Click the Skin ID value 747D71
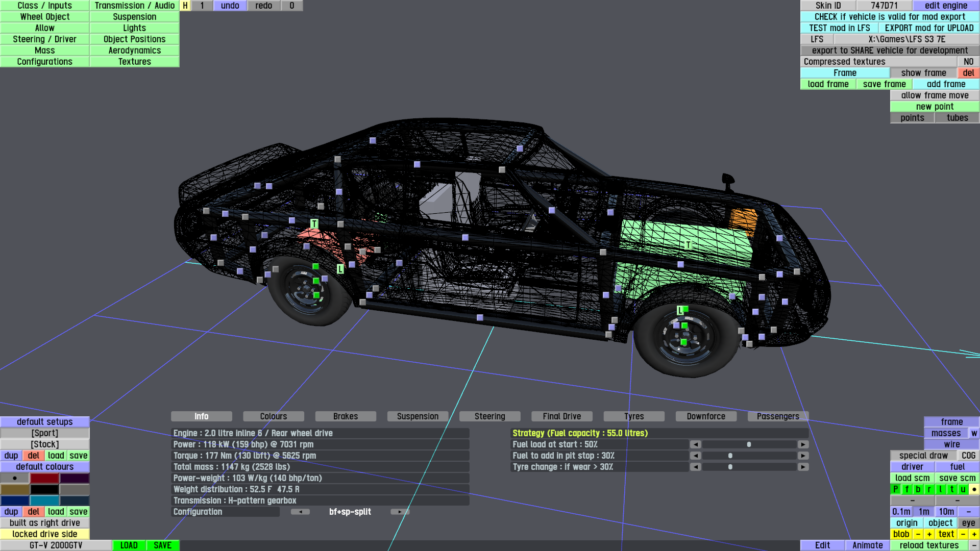 coord(884,6)
